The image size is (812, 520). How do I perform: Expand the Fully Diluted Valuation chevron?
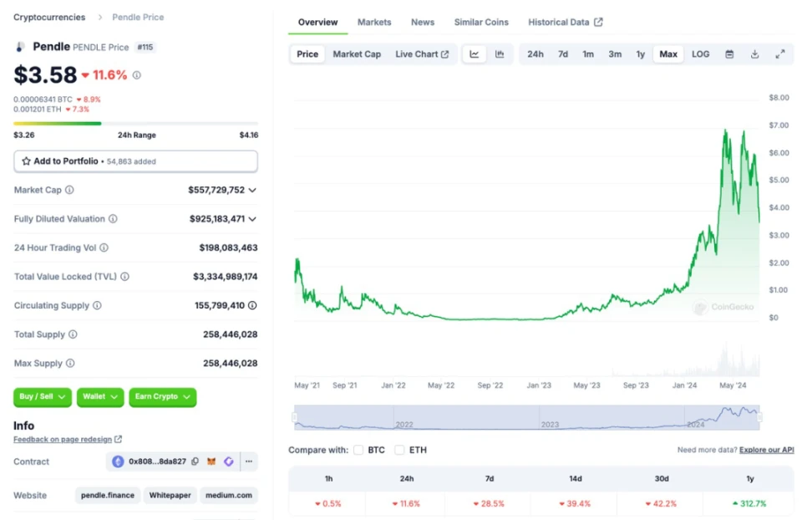[x=252, y=219]
